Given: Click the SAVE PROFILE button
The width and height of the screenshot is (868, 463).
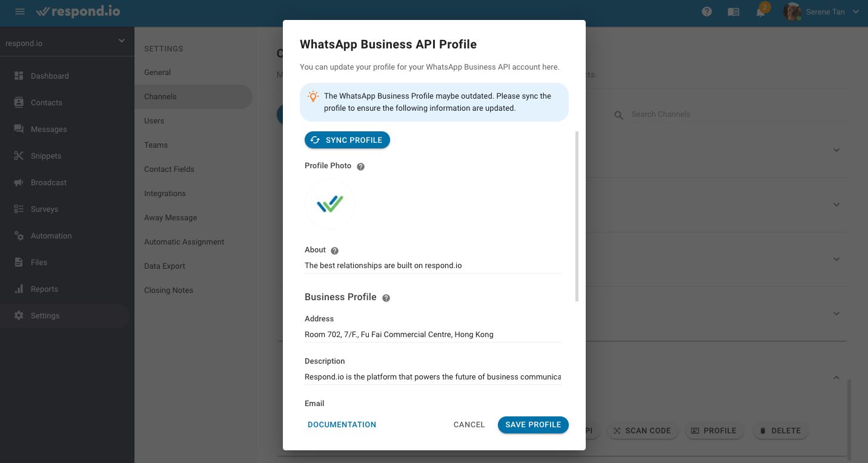Looking at the screenshot, I should 533,424.
